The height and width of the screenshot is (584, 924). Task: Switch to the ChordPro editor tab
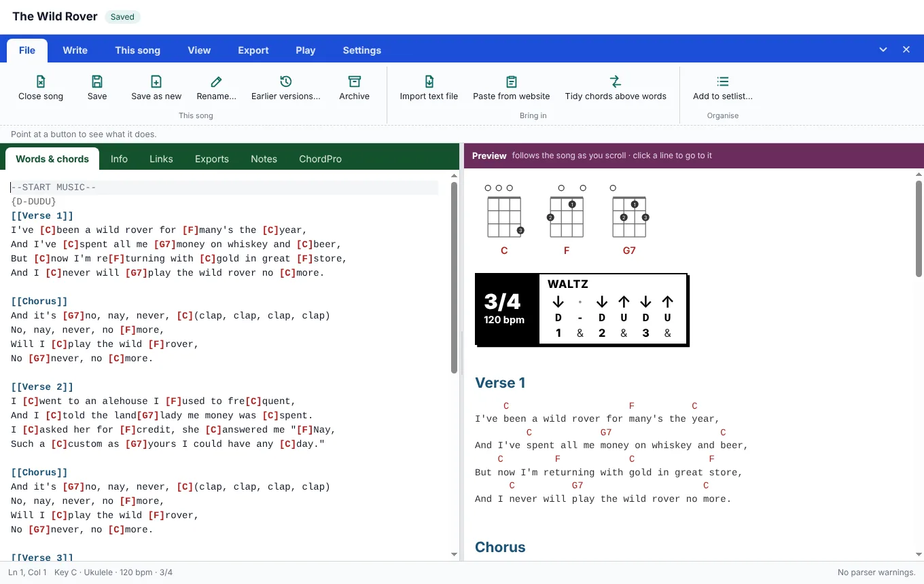coord(320,159)
